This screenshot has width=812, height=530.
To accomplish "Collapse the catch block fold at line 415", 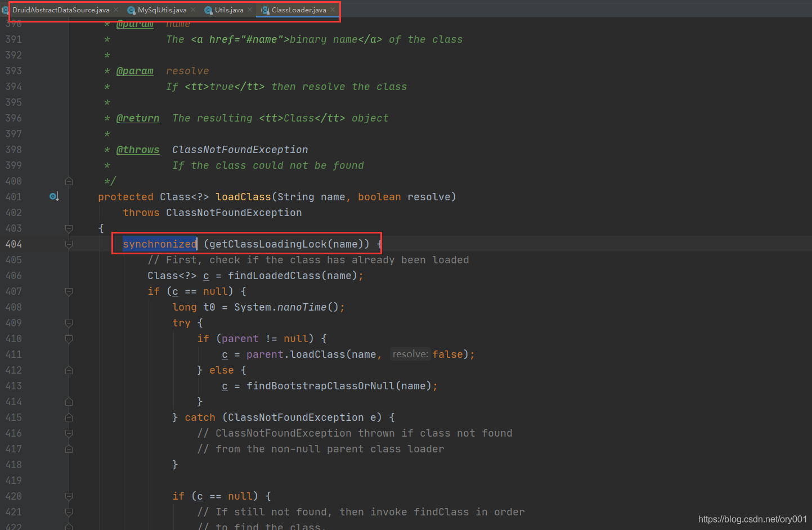I will (x=69, y=417).
